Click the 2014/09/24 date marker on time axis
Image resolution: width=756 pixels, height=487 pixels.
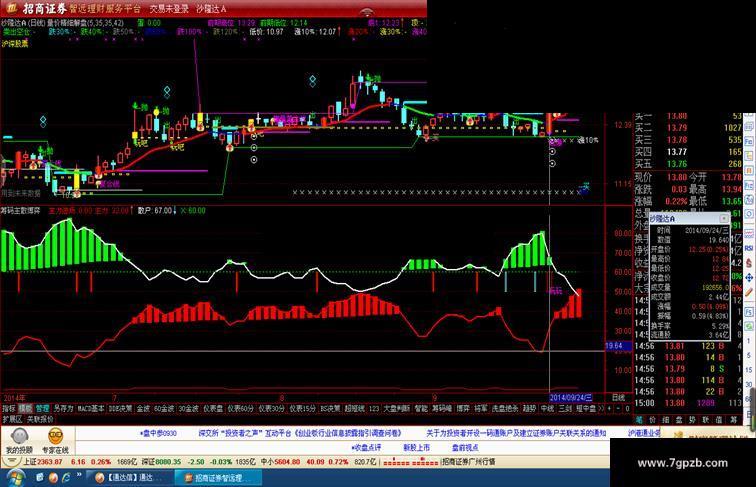571,398
